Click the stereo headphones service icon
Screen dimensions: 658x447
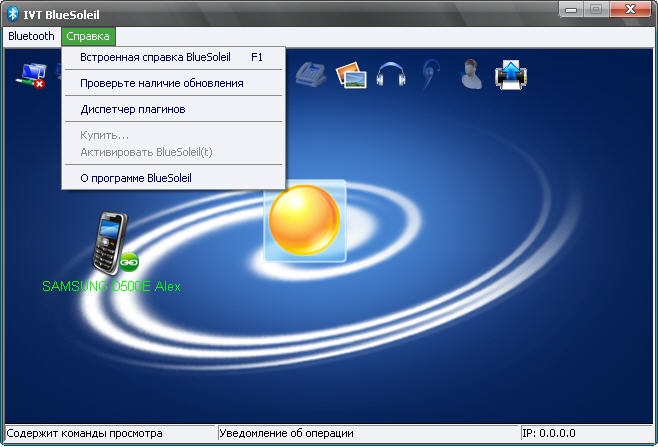[x=391, y=74]
